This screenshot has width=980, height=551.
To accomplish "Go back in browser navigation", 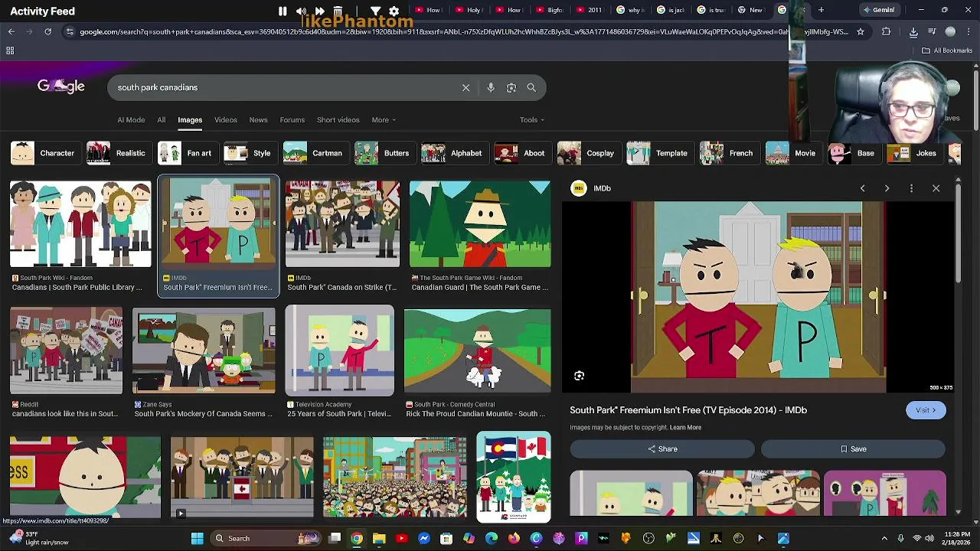I will [11, 31].
